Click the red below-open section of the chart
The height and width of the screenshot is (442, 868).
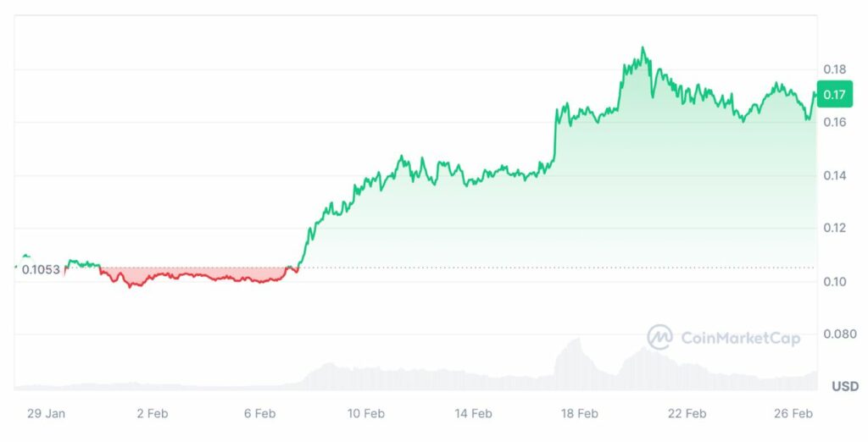195,275
